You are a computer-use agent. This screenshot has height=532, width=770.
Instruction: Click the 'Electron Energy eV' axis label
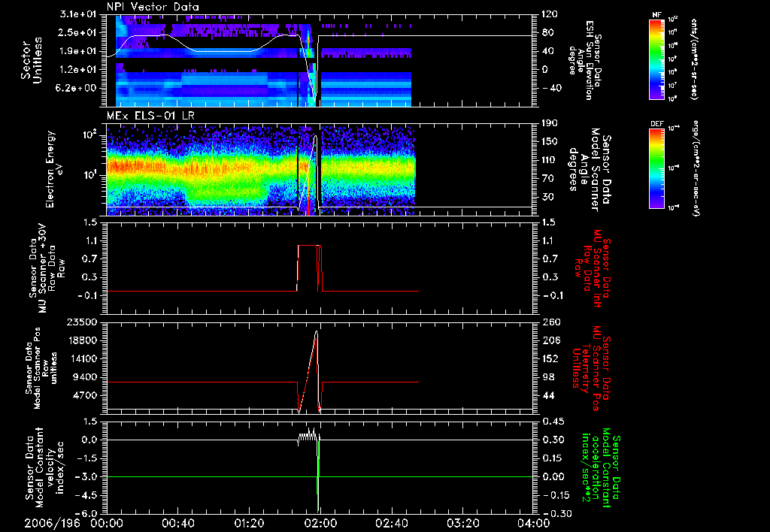(x=56, y=169)
